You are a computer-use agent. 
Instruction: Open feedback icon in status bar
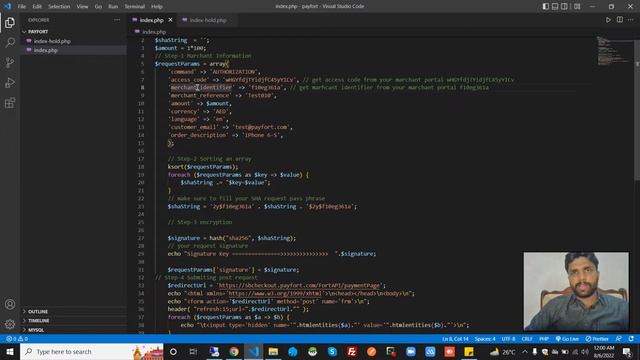tap(619, 339)
